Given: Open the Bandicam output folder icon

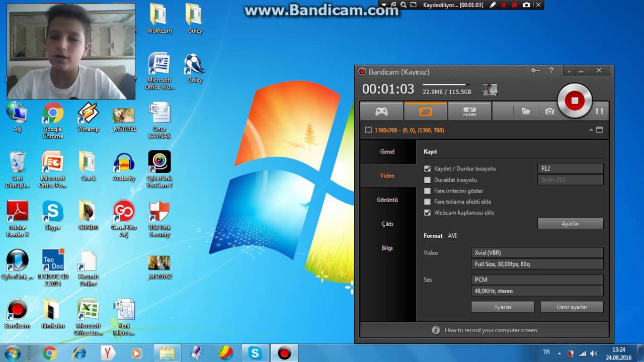Looking at the screenshot, I should (526, 112).
